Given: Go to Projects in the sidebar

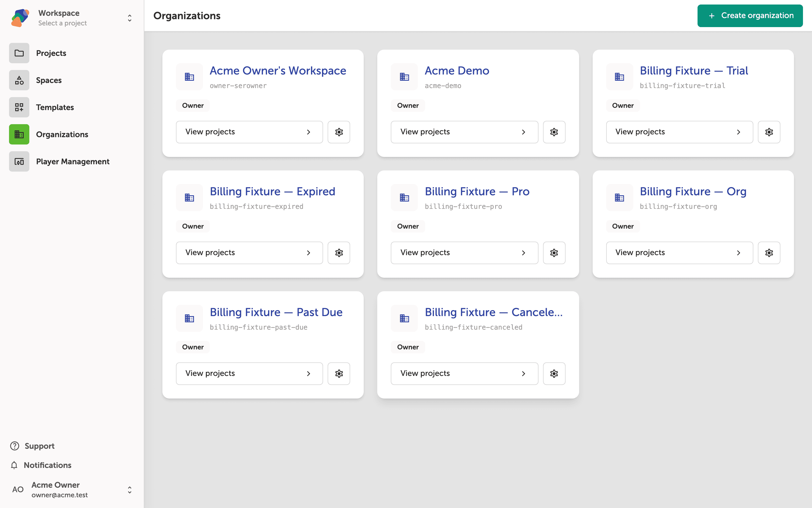Looking at the screenshot, I should [51, 53].
